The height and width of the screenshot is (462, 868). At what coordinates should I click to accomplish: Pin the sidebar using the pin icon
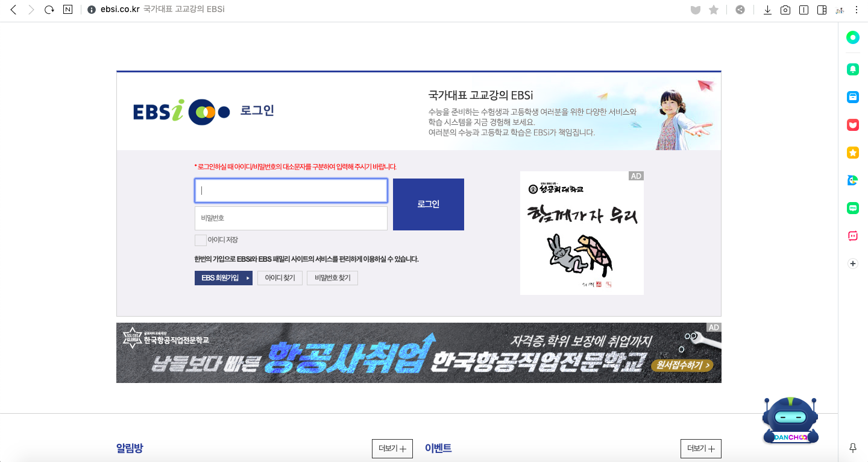(x=853, y=448)
